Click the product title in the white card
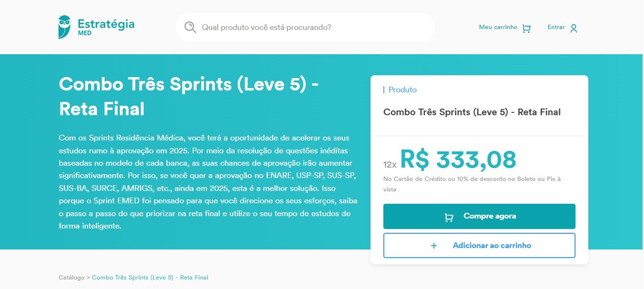The width and height of the screenshot is (644, 289). pyautogui.click(x=471, y=112)
